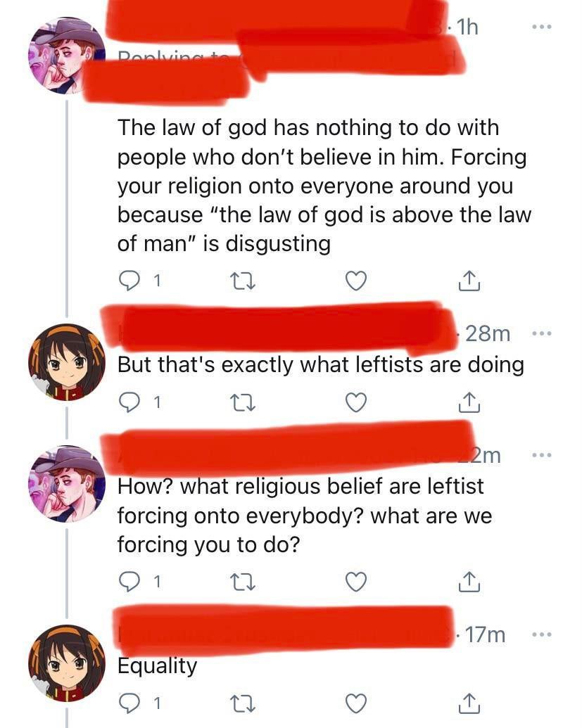Open the cowboy hat avatar profile at top
Image resolution: width=582 pixels, height=728 pixels.
tap(66, 55)
